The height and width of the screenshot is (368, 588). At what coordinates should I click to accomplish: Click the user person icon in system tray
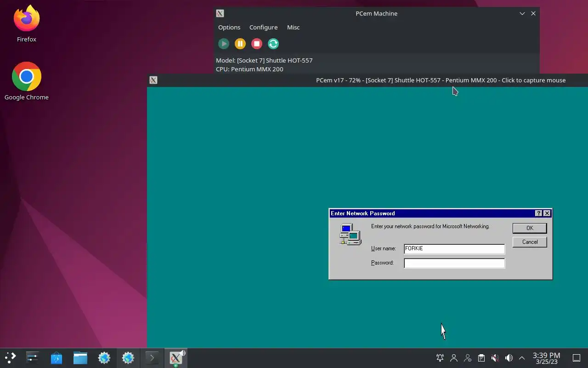click(454, 358)
